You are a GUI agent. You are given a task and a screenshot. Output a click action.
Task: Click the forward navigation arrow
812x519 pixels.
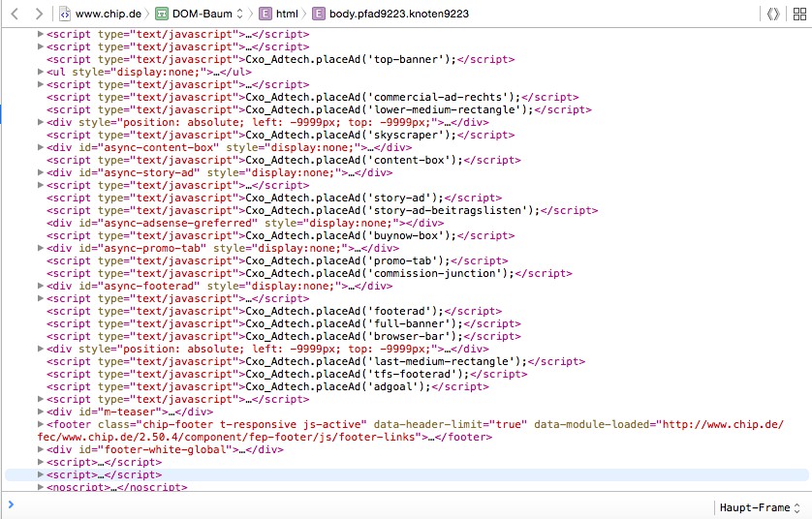click(x=38, y=14)
